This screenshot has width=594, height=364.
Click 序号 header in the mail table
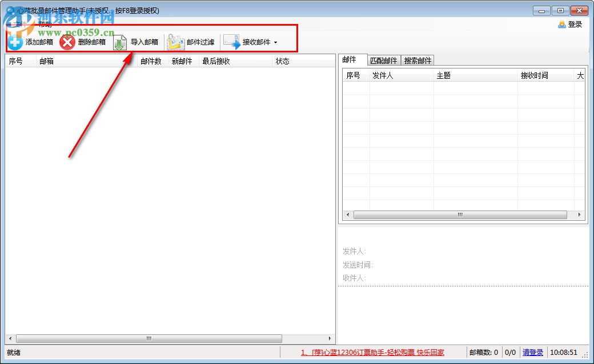356,75
